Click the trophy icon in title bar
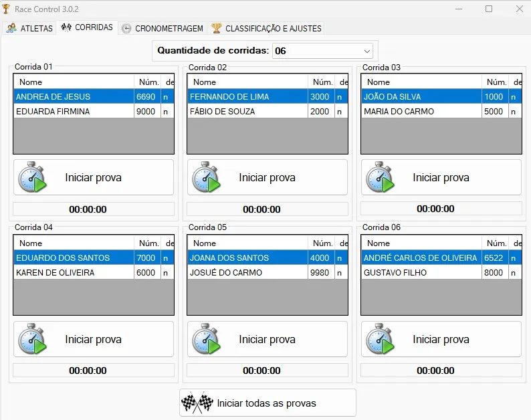Screen dimensions: 531x420 click(x=7, y=9)
